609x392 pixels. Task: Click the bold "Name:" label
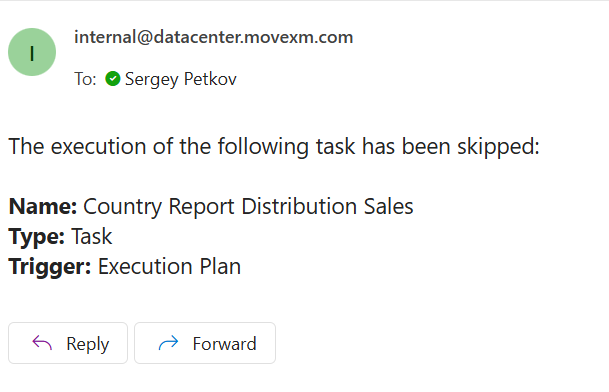tap(43, 206)
